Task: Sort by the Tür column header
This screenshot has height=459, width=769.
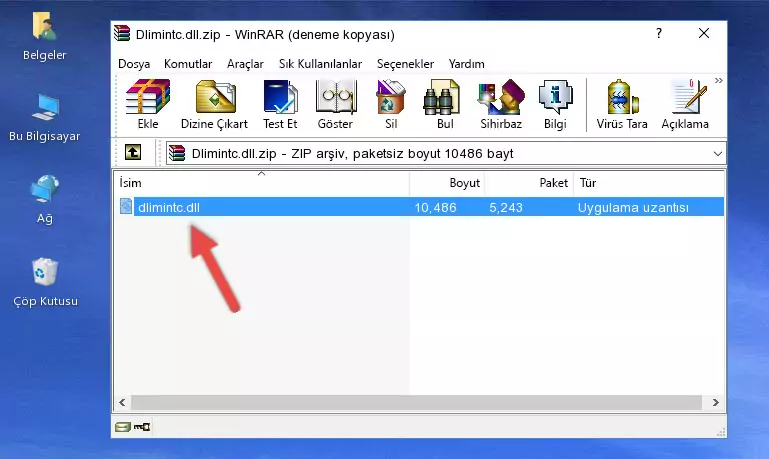Action: click(x=649, y=183)
